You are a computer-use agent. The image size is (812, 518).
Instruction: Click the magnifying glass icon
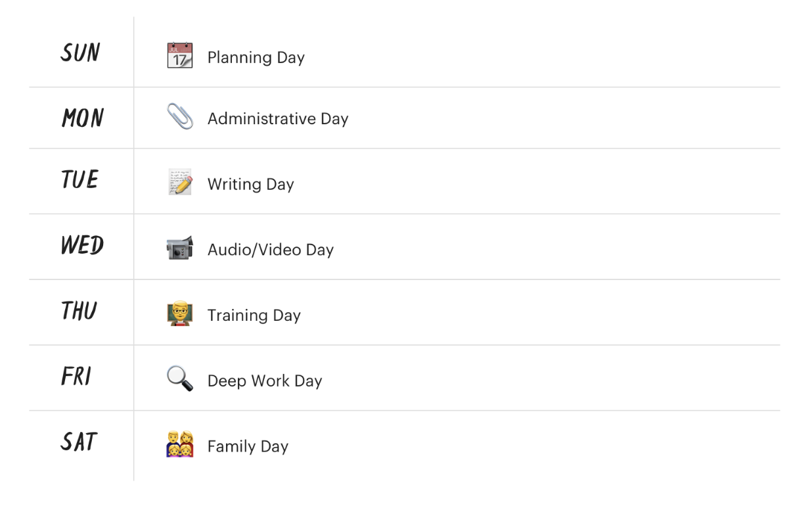tap(180, 379)
